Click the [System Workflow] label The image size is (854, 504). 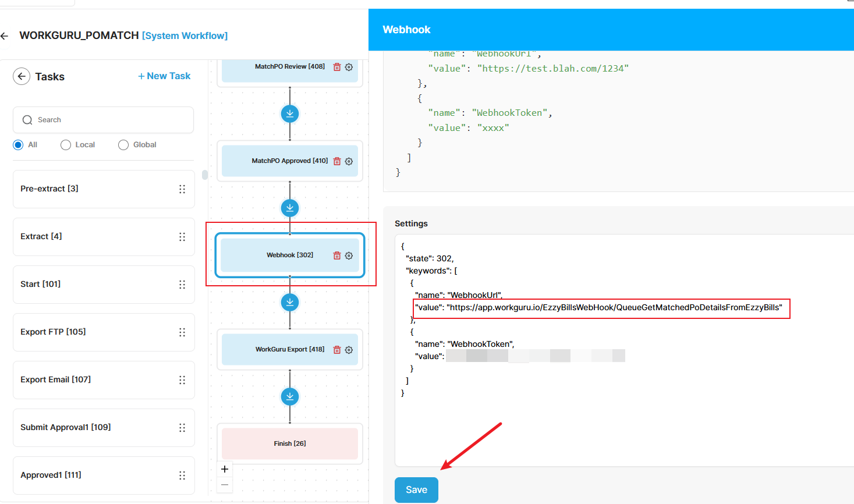tap(185, 36)
